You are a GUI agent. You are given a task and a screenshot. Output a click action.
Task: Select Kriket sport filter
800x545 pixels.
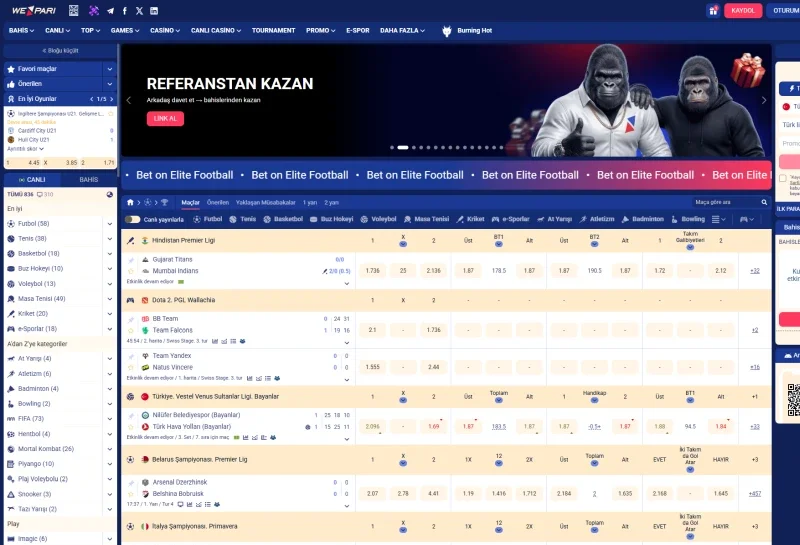coord(470,219)
